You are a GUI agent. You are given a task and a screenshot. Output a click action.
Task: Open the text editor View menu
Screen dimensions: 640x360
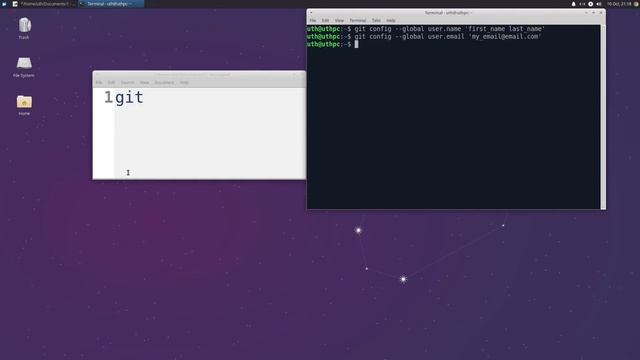pyautogui.click(x=144, y=82)
